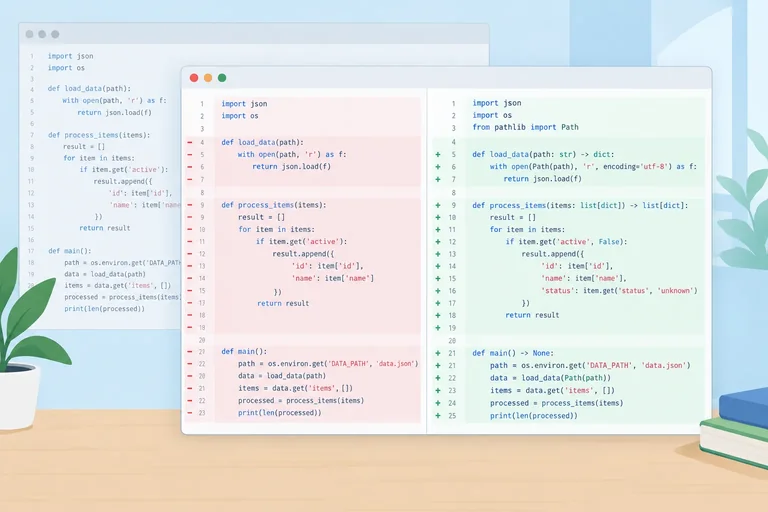
Task: Click minus marker beside removed 'def load_data(path):' line
Action: click(x=190, y=143)
